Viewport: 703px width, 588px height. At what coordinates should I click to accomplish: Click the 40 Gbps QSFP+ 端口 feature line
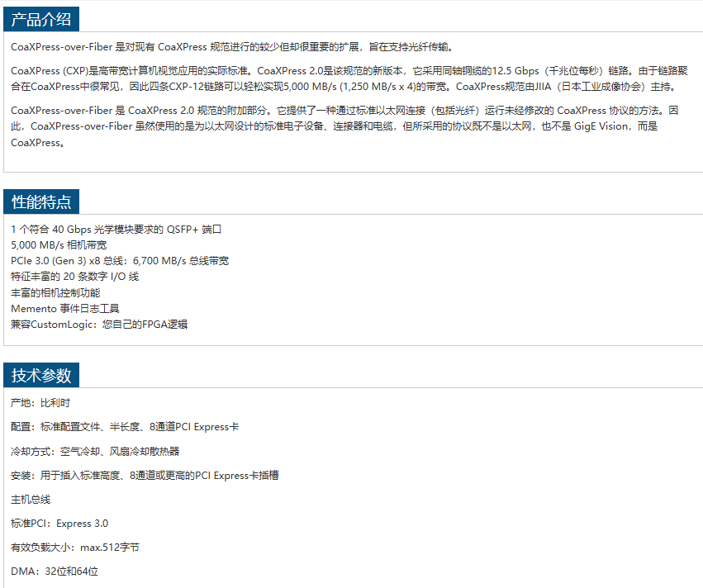click(x=116, y=229)
